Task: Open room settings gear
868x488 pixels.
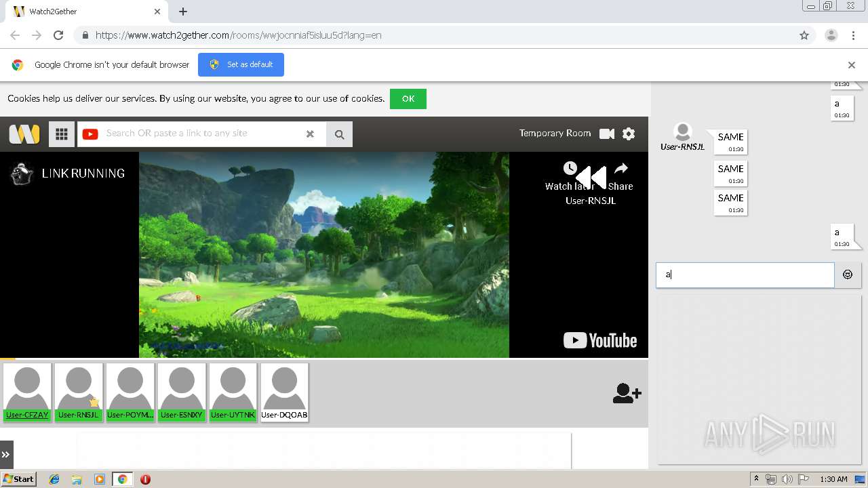Action: coord(629,134)
